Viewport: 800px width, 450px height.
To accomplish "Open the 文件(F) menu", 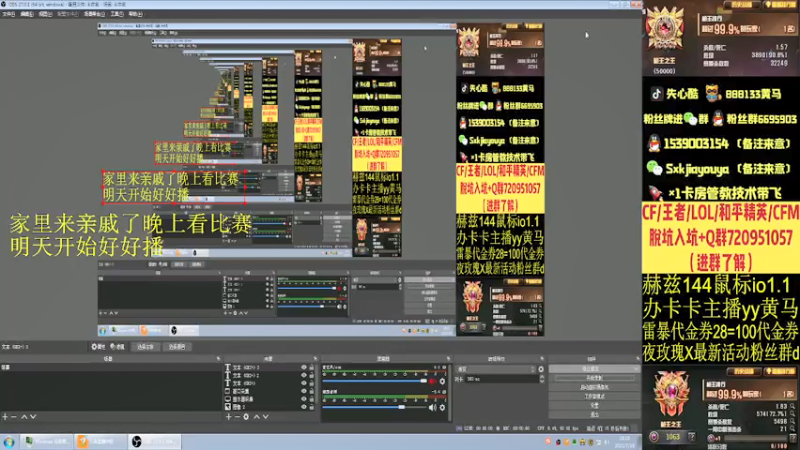I will [9, 14].
